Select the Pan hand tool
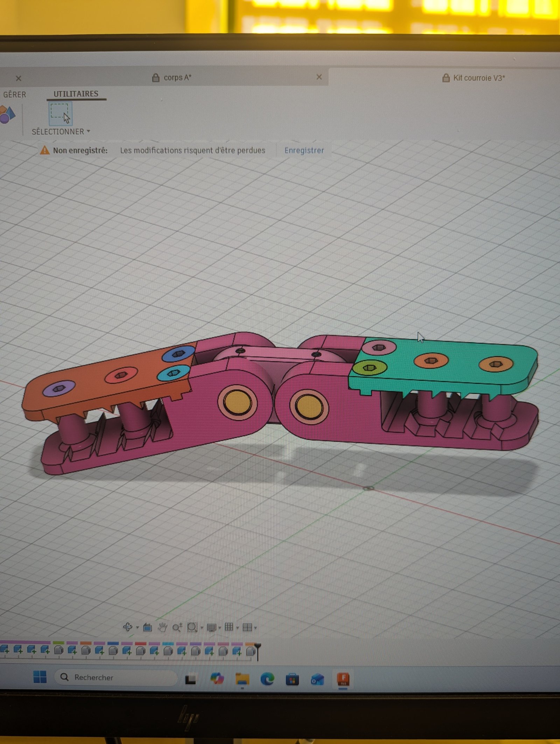 (x=162, y=627)
